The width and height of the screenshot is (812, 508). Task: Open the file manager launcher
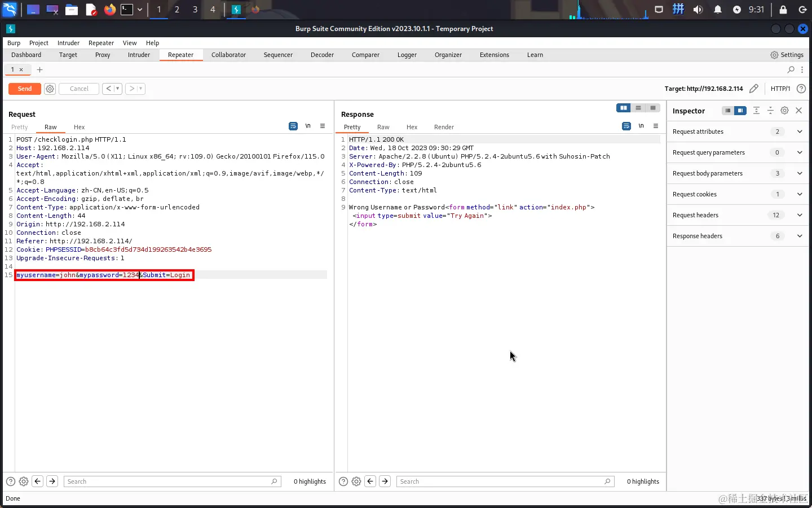click(x=72, y=10)
